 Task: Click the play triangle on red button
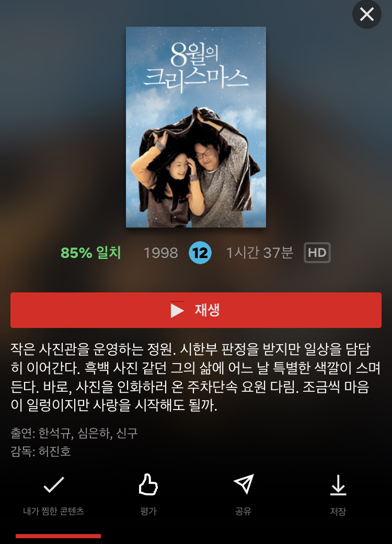click(177, 310)
